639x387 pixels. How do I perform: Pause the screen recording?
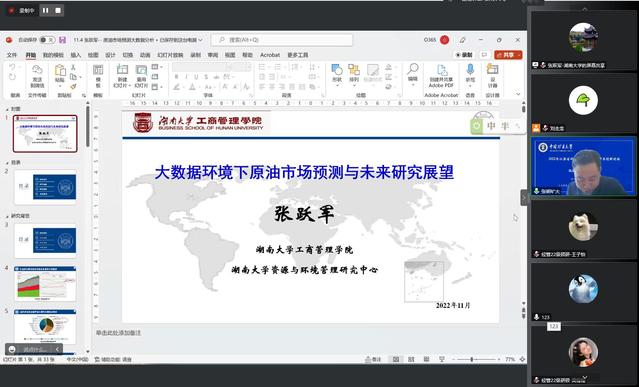click(45, 10)
